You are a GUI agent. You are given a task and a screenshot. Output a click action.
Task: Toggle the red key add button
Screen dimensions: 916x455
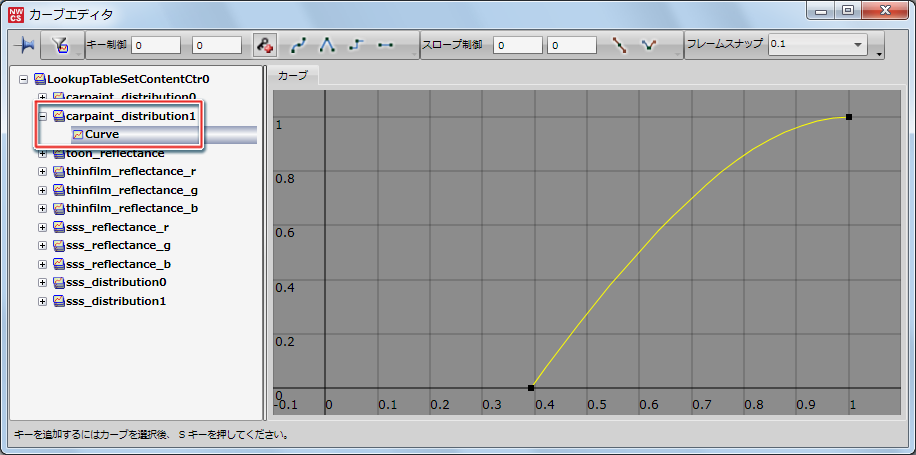tap(264, 45)
